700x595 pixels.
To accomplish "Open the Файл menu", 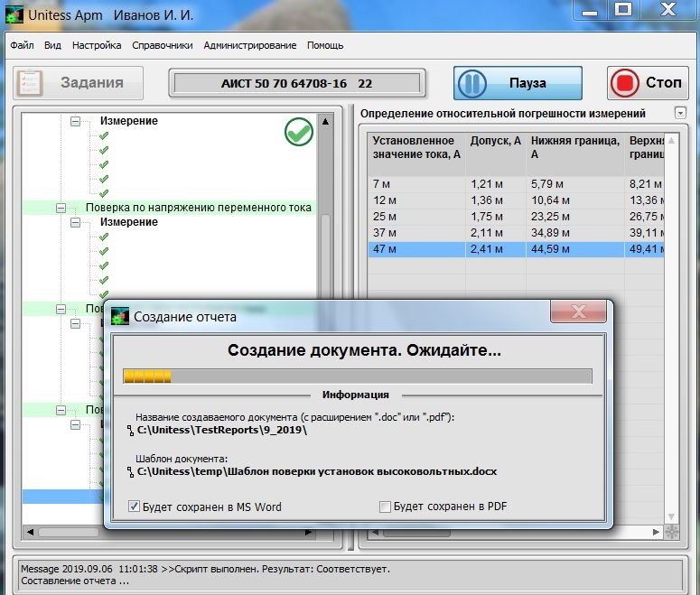I will click(23, 45).
